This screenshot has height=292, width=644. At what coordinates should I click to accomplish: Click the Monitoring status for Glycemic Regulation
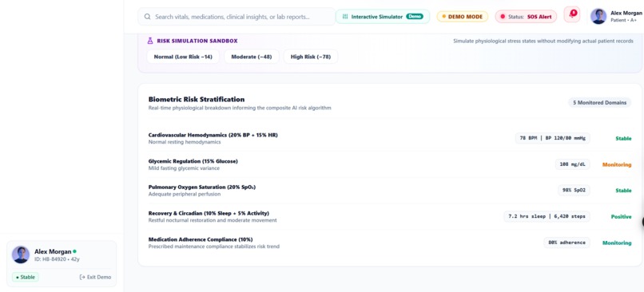(617, 164)
